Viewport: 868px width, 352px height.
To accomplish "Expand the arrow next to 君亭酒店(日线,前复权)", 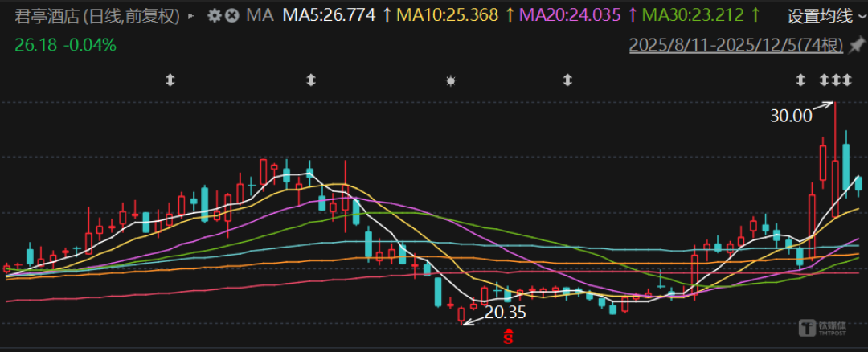I will tap(191, 16).
